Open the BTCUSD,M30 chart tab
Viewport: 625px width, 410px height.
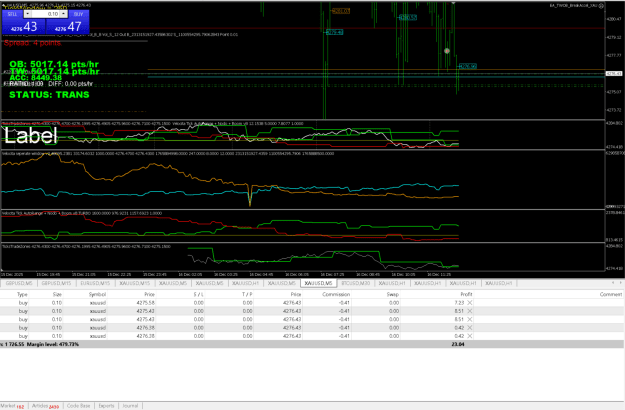coord(356,283)
